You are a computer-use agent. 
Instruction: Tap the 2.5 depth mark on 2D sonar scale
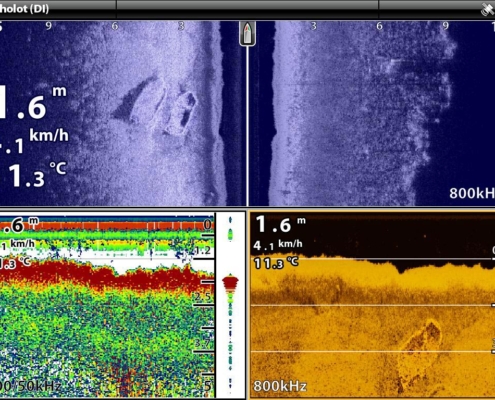click(x=203, y=296)
